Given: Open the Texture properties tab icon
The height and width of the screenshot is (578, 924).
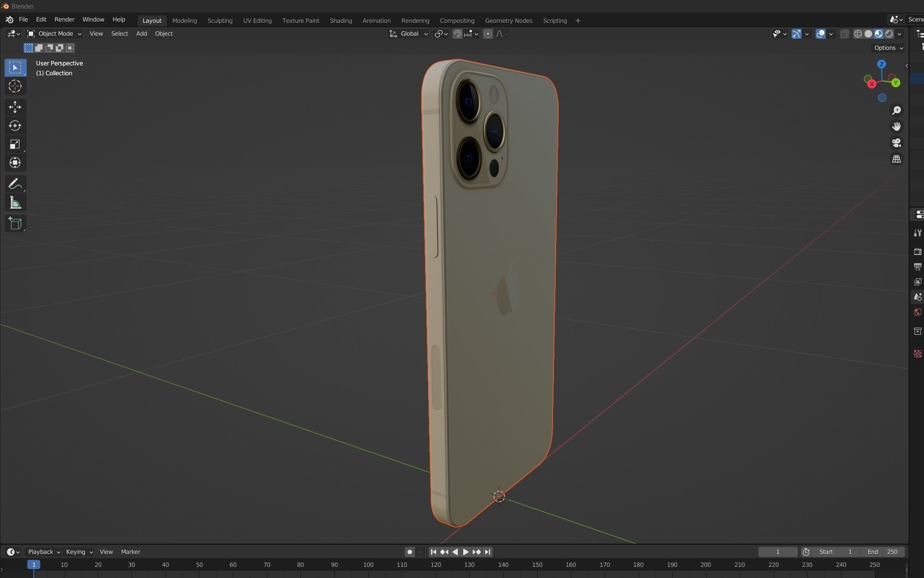Looking at the screenshot, I should click(918, 354).
